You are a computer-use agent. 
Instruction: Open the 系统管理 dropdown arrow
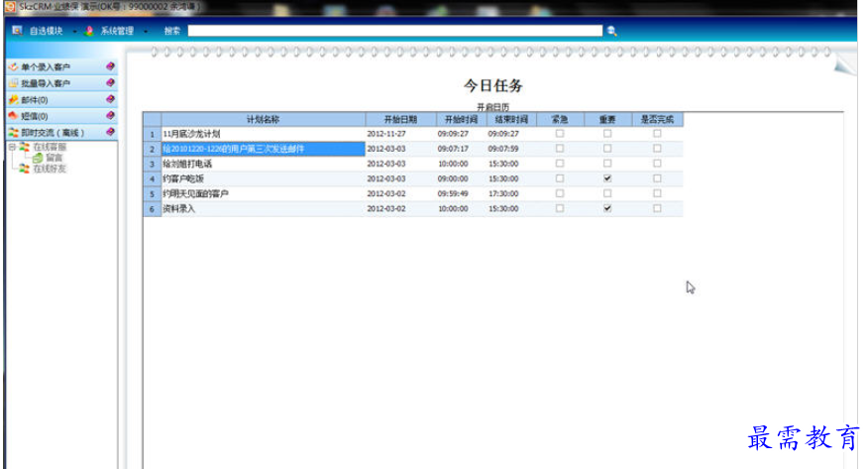(x=146, y=32)
